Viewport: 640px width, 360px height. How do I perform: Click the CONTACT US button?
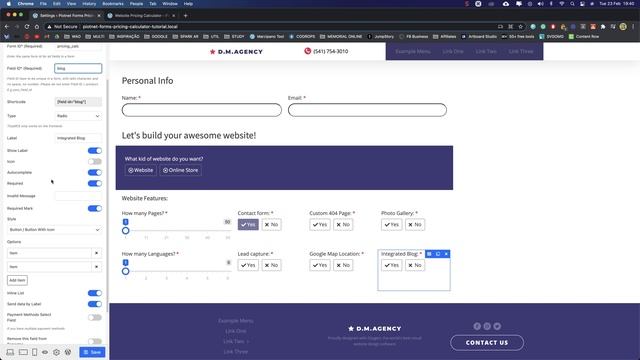coord(487,342)
